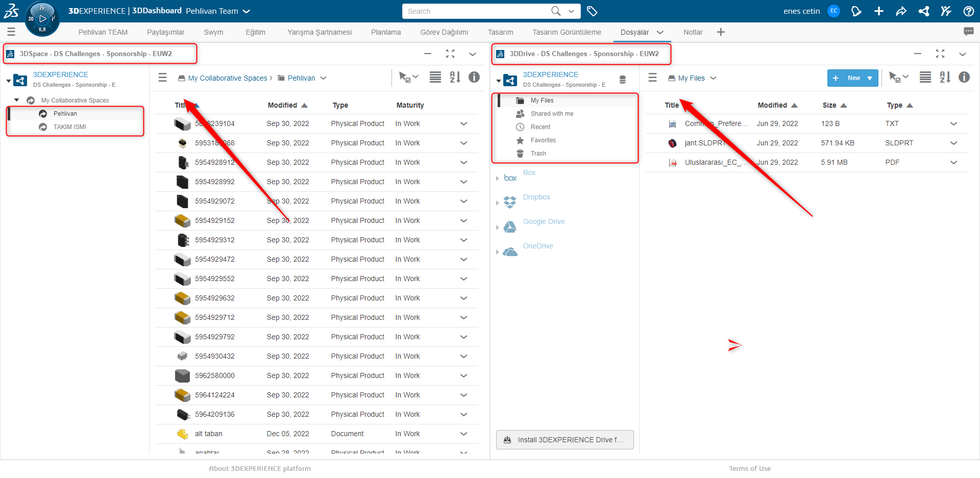Collapse My Collaborative Spaces tree node
Image resolution: width=980 pixels, height=478 pixels.
point(17,100)
